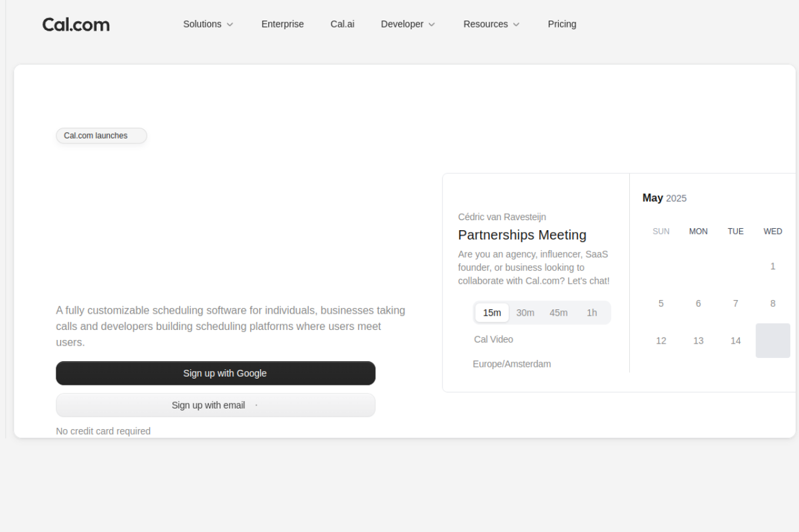Choose date 13 in the calendar
Image resolution: width=799 pixels, height=532 pixels.
click(x=699, y=341)
